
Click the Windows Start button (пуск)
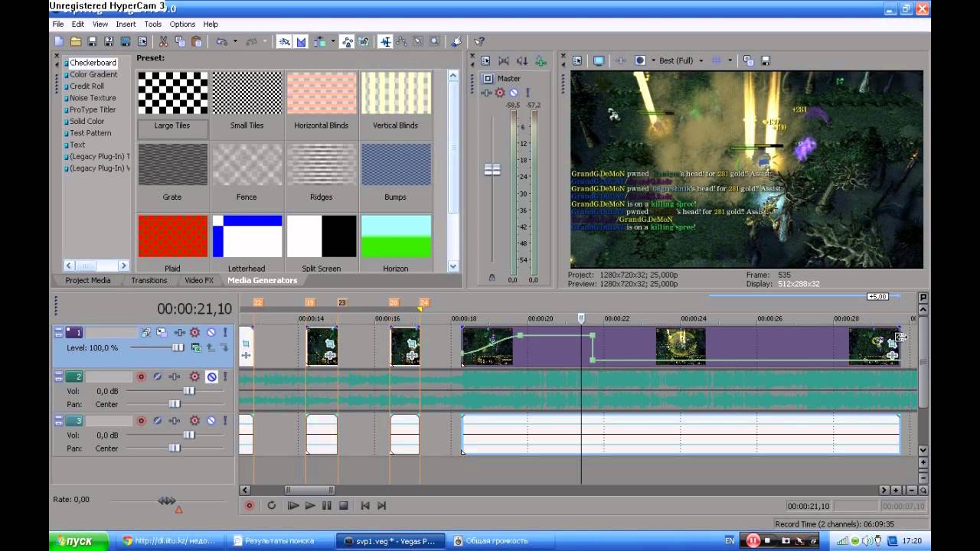(x=80, y=541)
